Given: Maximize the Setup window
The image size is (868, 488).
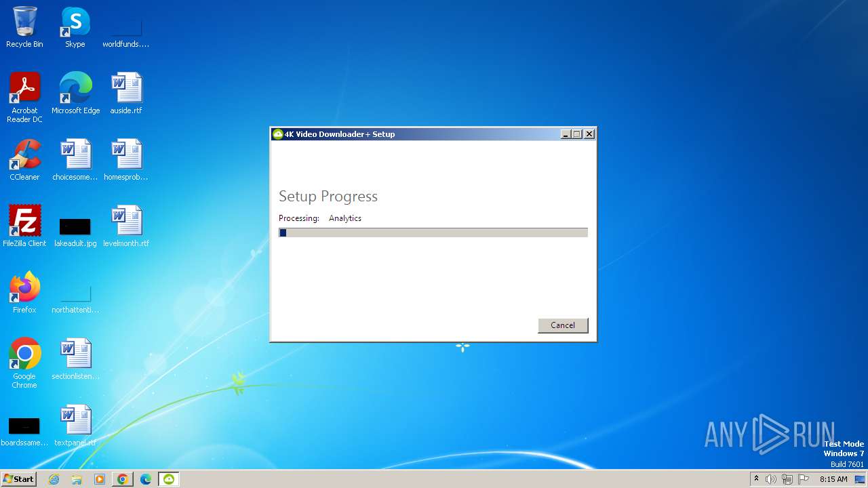Looking at the screenshot, I should click(x=577, y=134).
